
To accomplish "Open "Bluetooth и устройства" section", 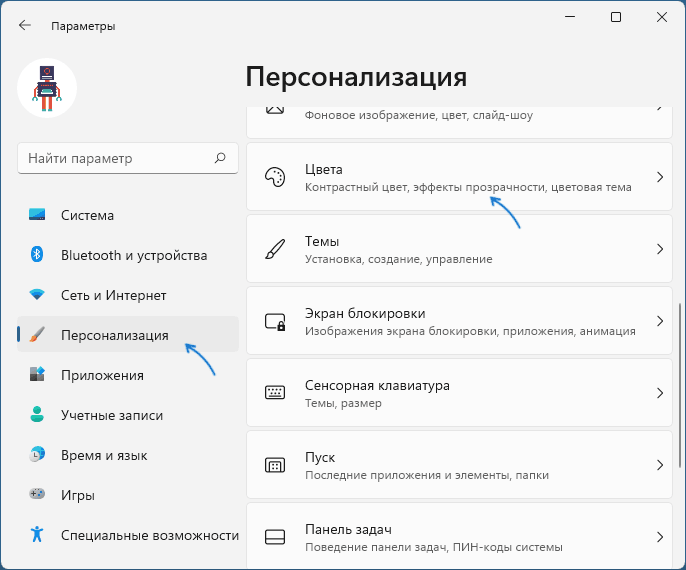I will click(x=128, y=255).
